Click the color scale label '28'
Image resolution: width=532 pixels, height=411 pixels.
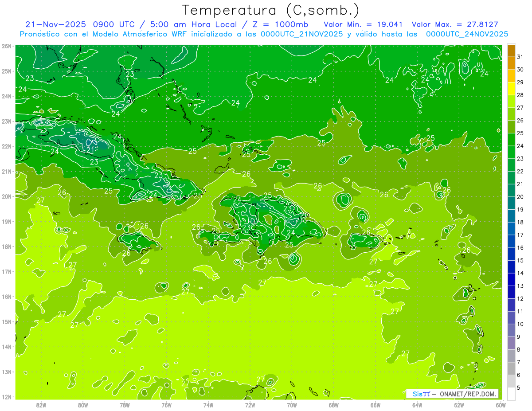pyautogui.click(x=521, y=95)
